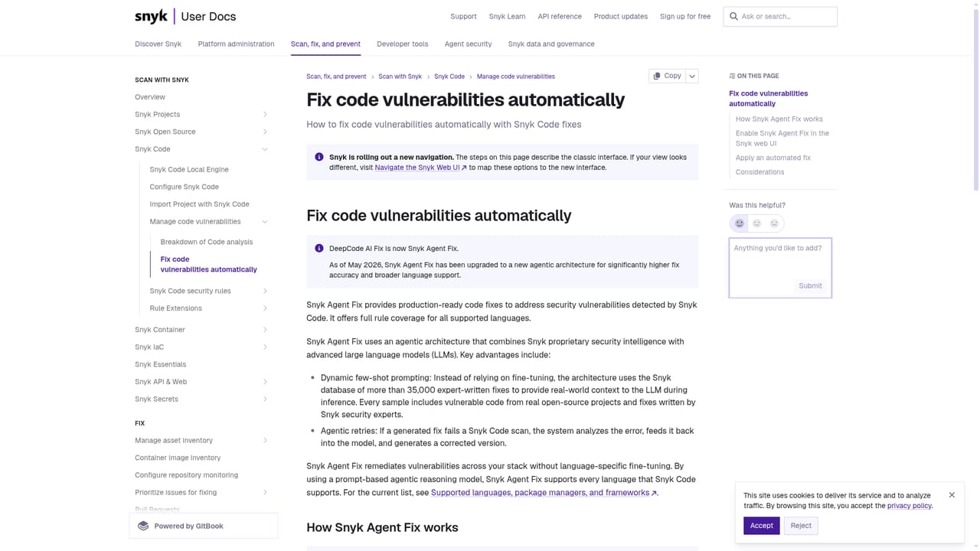980x551 pixels.
Task: Open Navigate the Snyk Web UI link
Action: (420, 168)
